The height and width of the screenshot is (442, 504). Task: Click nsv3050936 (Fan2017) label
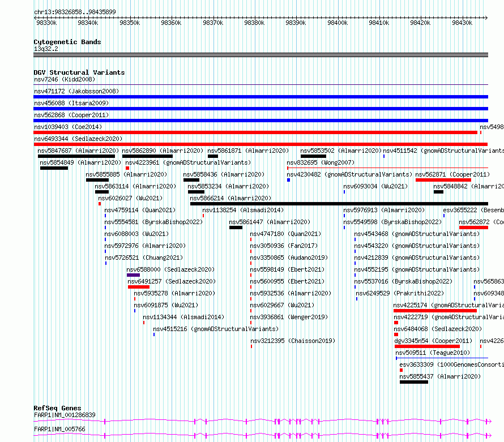click(x=284, y=246)
